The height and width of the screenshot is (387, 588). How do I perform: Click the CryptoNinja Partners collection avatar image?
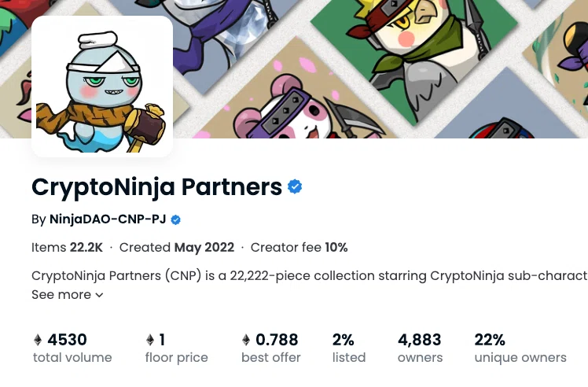click(102, 87)
